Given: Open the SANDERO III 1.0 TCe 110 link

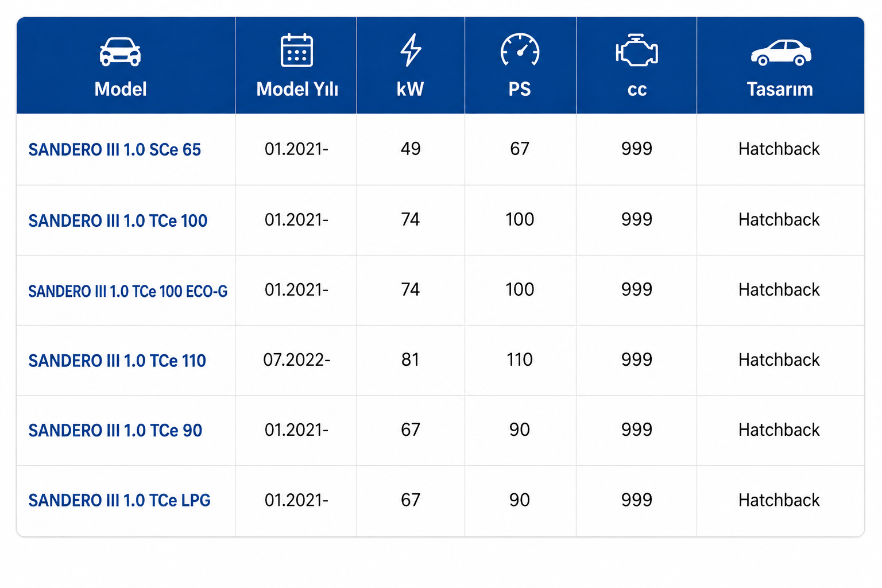Looking at the screenshot, I should [x=117, y=361].
